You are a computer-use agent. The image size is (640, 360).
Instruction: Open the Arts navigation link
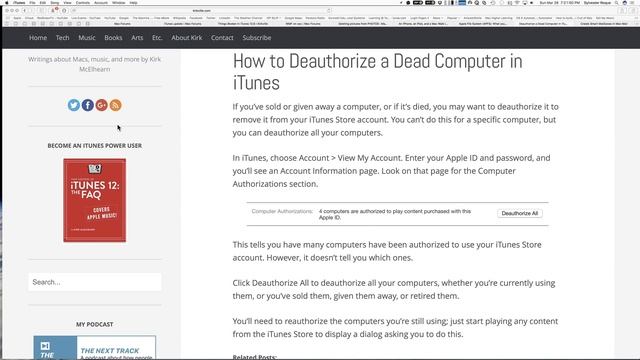[x=137, y=38]
